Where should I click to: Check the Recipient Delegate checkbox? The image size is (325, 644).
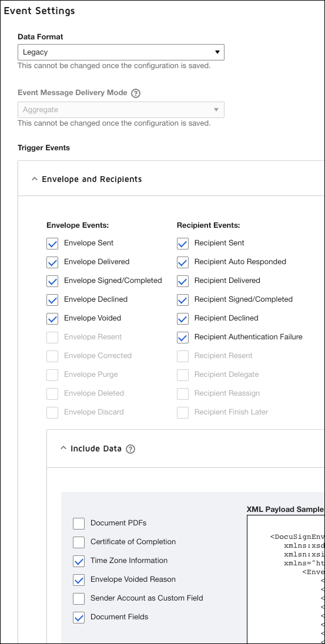[183, 375]
